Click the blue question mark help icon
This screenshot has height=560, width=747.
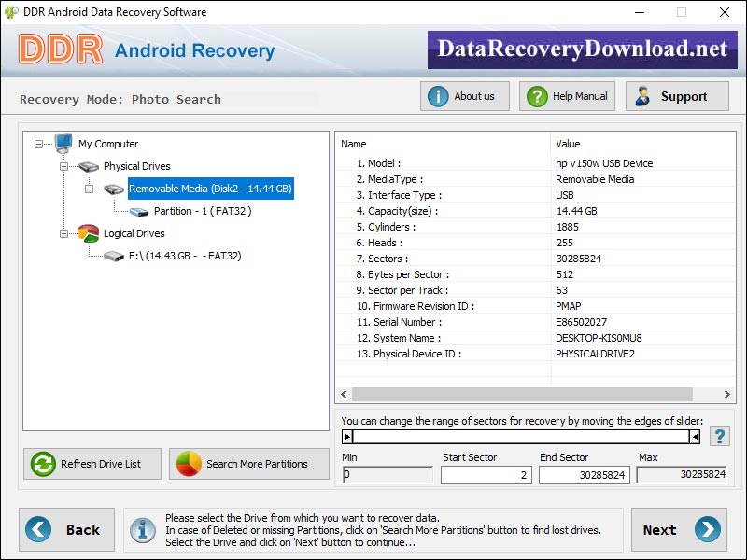pos(719,434)
